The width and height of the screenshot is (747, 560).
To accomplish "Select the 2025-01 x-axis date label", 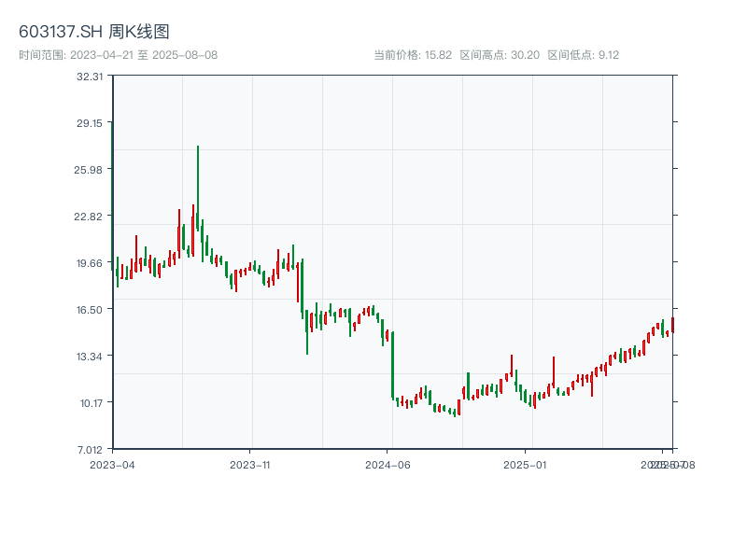I will point(525,464).
